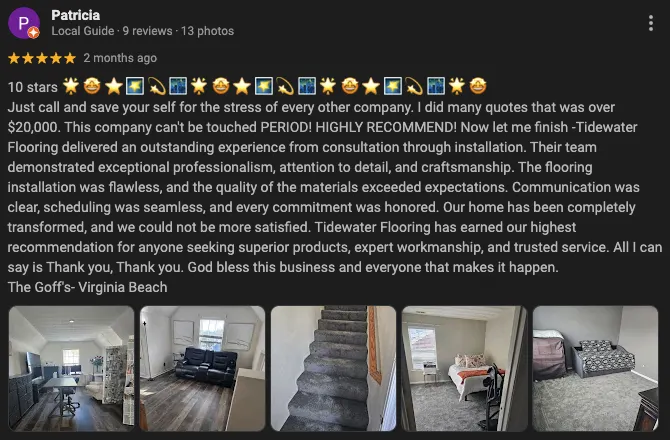Click the '10 stars' text
670x440 pixels.
point(32,87)
